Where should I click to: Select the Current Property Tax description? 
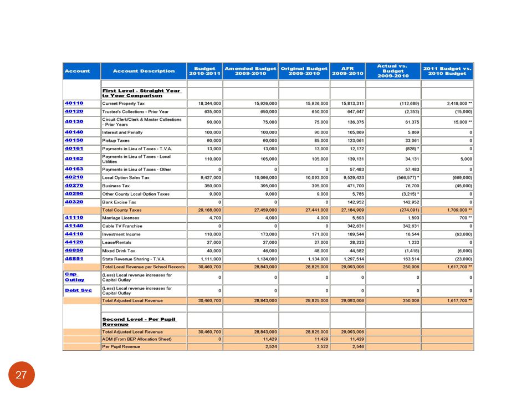(124, 104)
